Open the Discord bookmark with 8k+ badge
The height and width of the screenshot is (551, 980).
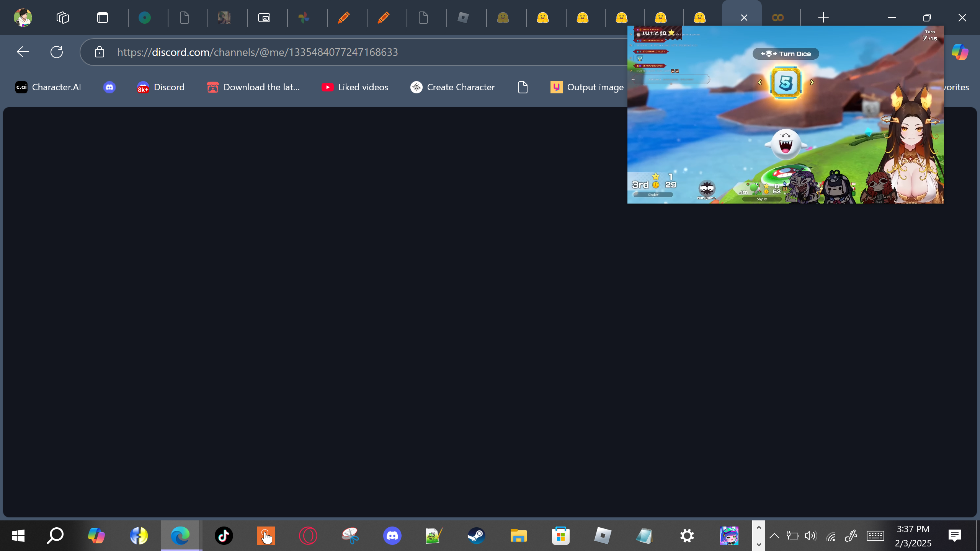coord(160,87)
